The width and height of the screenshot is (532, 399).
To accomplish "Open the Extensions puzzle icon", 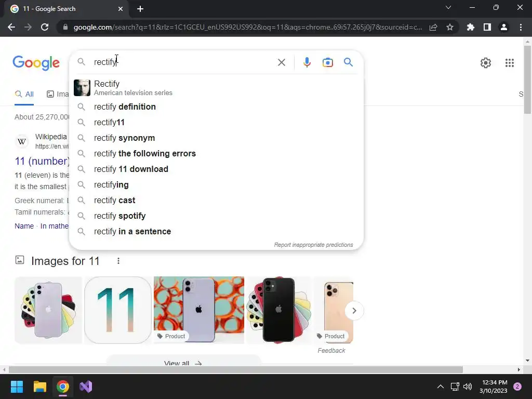I will pyautogui.click(x=471, y=27).
